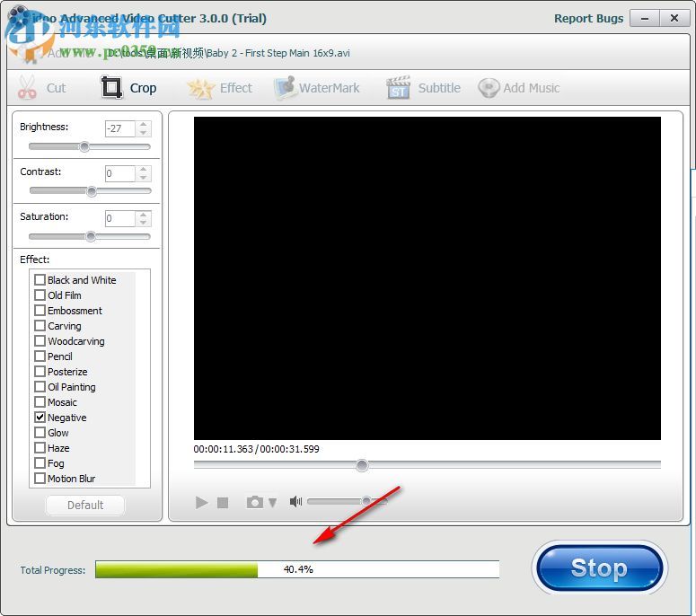The height and width of the screenshot is (616, 696).
Task: Enable Posterize effect
Action: click(40, 372)
